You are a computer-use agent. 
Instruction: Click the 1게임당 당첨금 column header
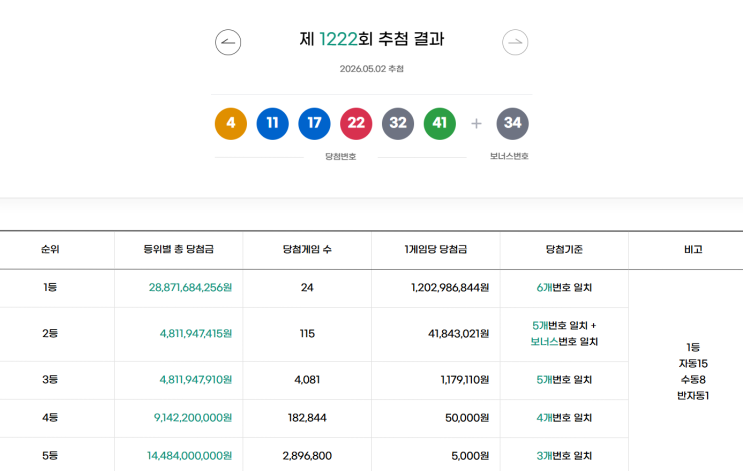click(x=436, y=249)
